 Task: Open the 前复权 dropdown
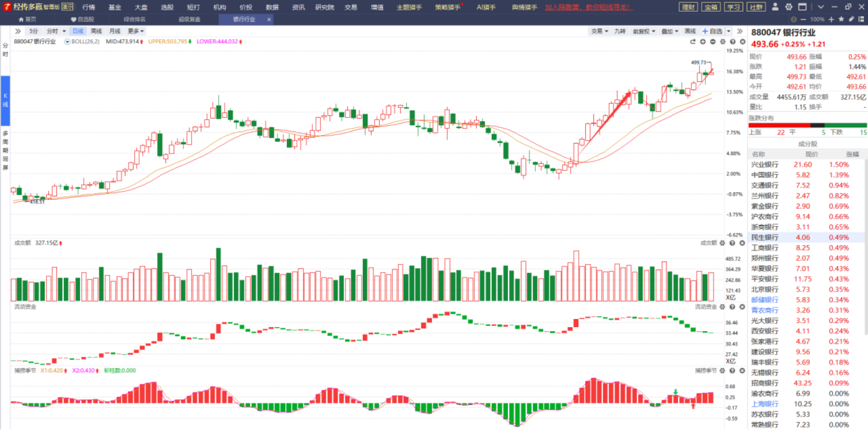[643, 31]
